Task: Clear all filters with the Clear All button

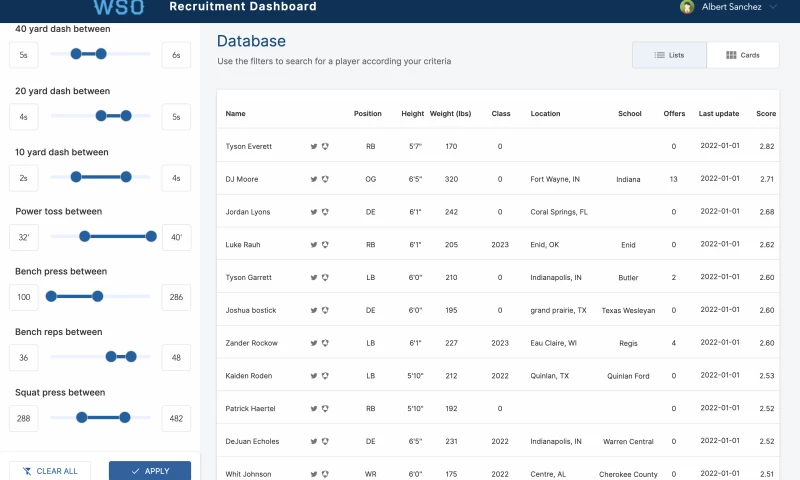Action: 50,470
